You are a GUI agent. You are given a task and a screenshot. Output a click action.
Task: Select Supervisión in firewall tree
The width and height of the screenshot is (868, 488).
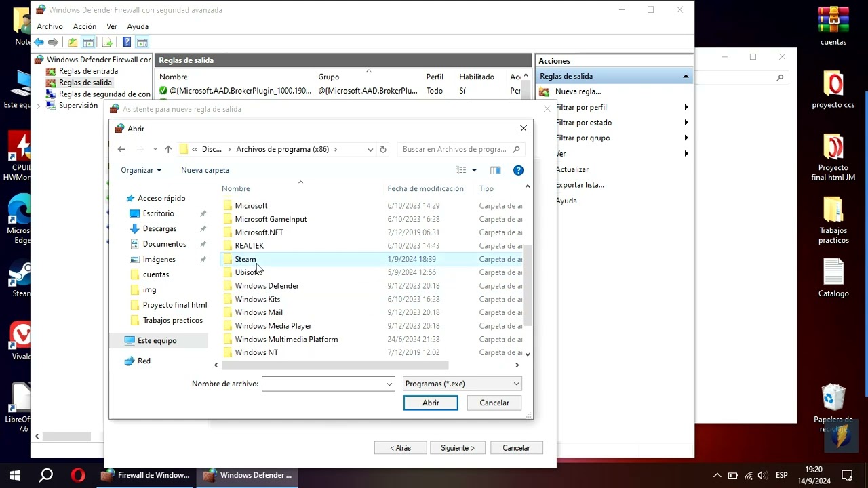[78, 106]
